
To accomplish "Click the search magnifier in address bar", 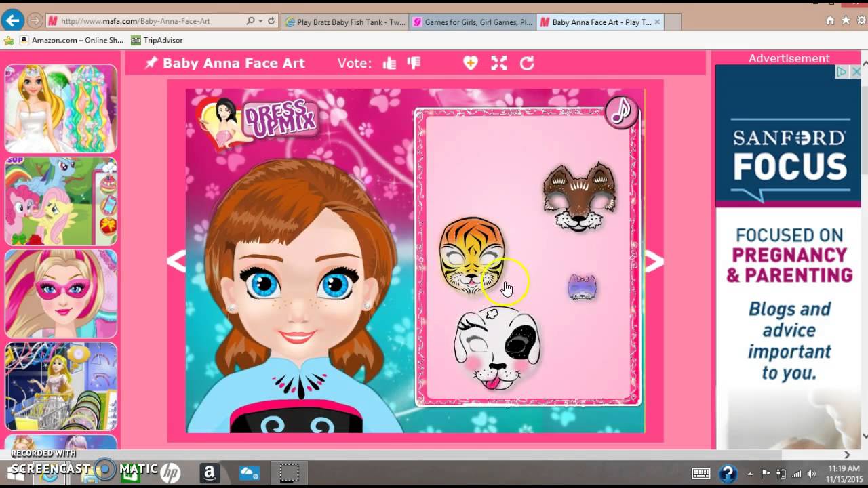I will point(250,21).
